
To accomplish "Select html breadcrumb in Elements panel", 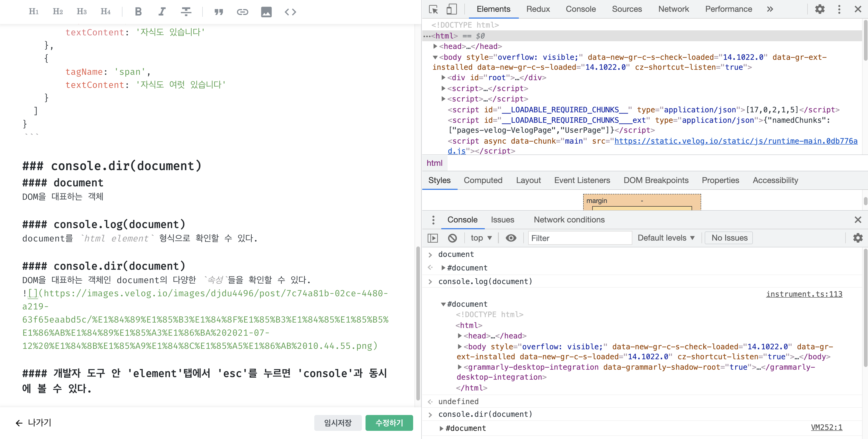I will pyautogui.click(x=434, y=163).
